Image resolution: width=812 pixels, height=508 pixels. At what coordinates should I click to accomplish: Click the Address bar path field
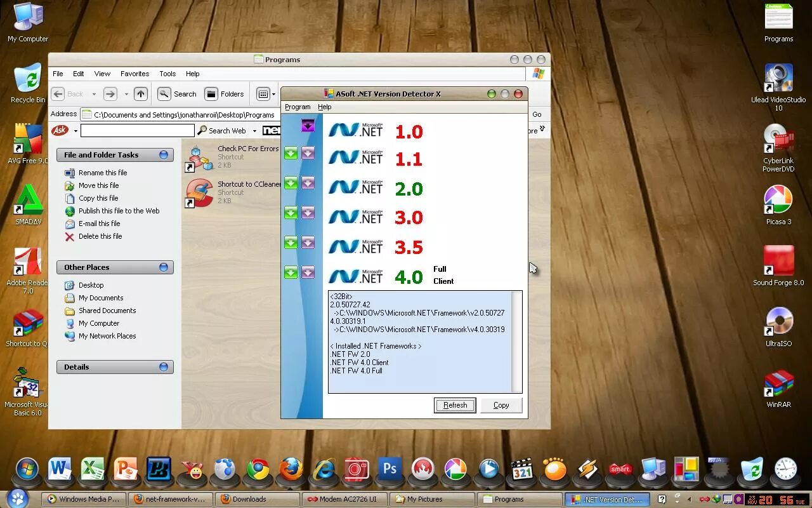[184, 115]
